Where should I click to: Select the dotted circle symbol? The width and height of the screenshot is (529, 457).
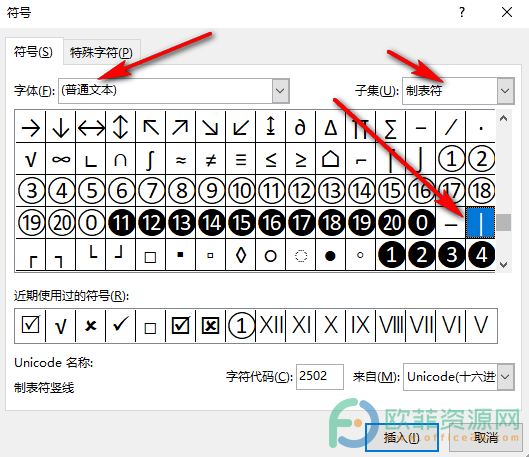tap(301, 255)
